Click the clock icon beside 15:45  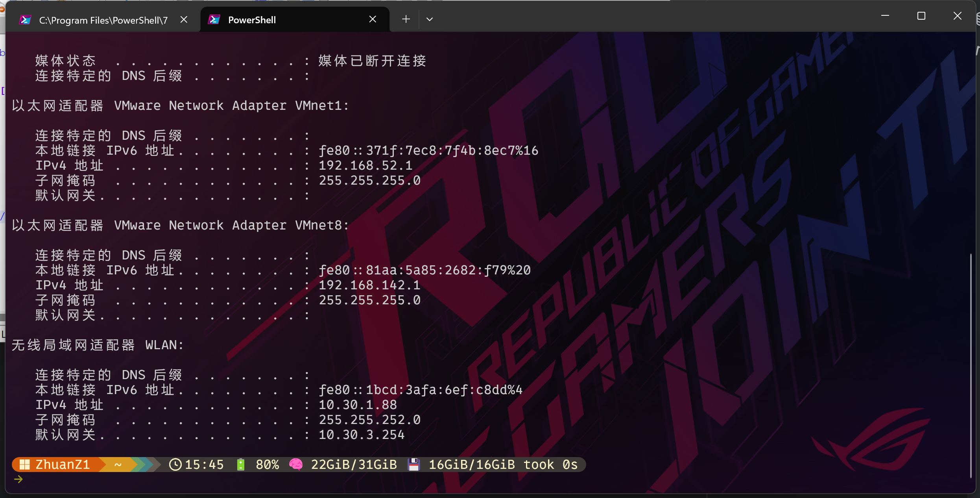coord(175,465)
